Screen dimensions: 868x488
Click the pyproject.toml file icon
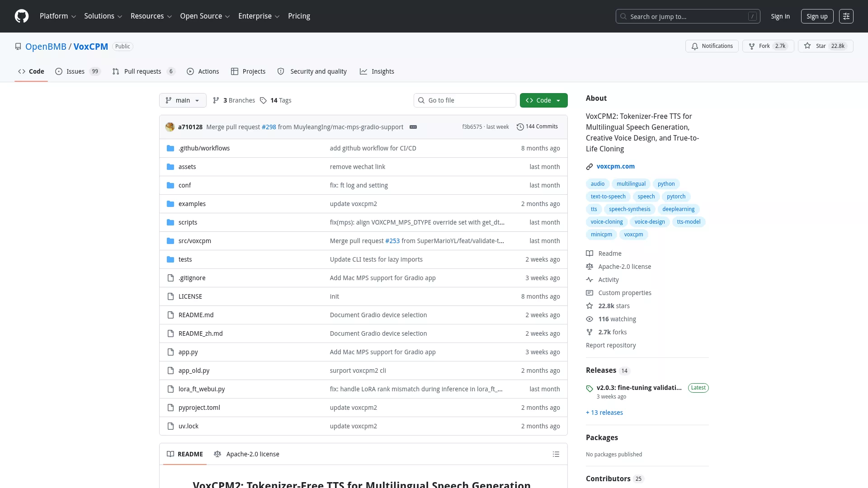pos(170,408)
